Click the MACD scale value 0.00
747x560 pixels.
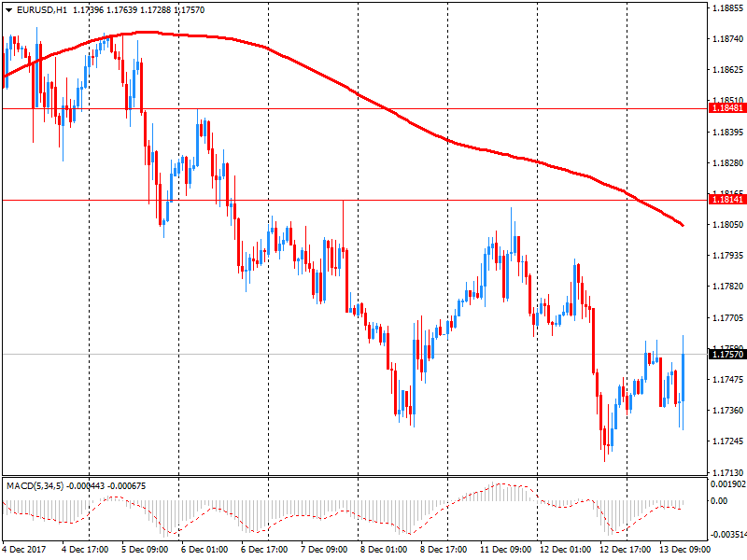pos(719,501)
